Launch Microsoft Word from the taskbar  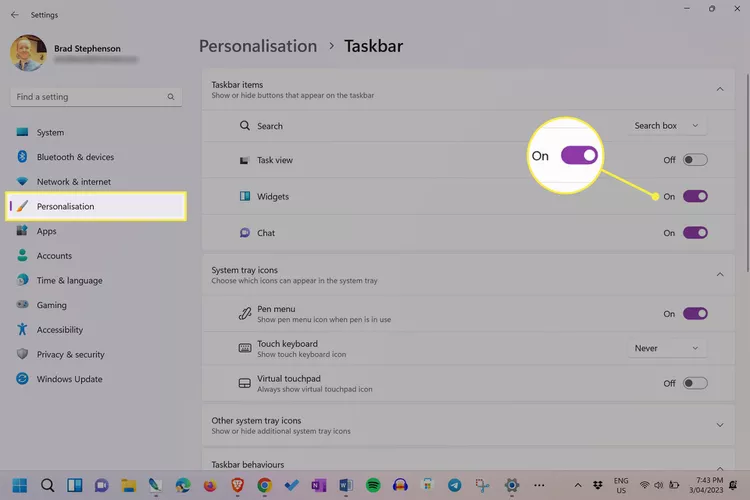coord(346,485)
